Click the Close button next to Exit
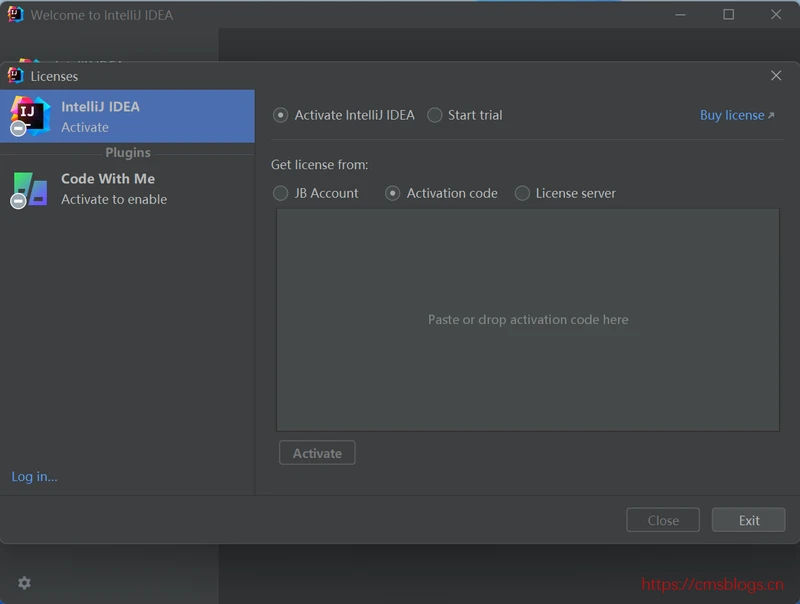800x604 pixels. click(663, 520)
